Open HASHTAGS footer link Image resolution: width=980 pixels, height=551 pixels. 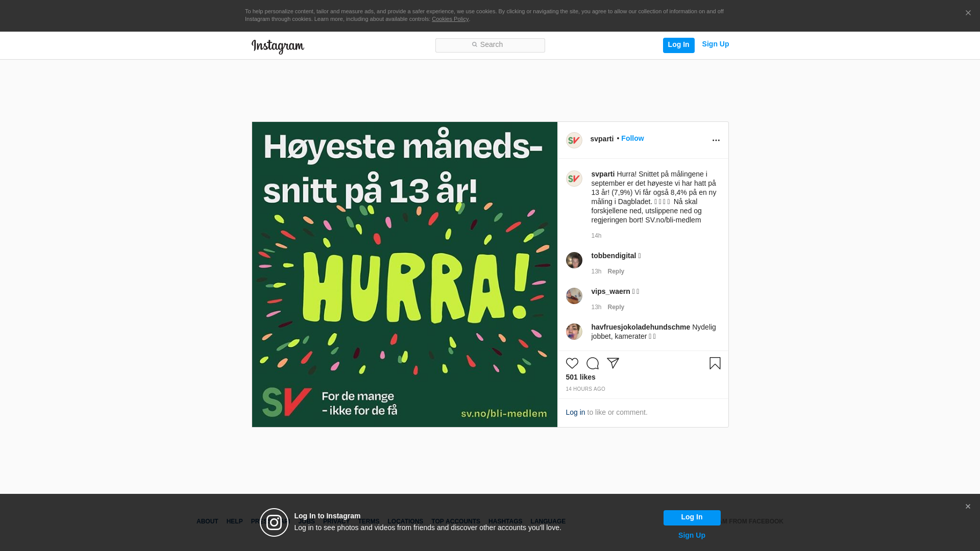(505, 521)
